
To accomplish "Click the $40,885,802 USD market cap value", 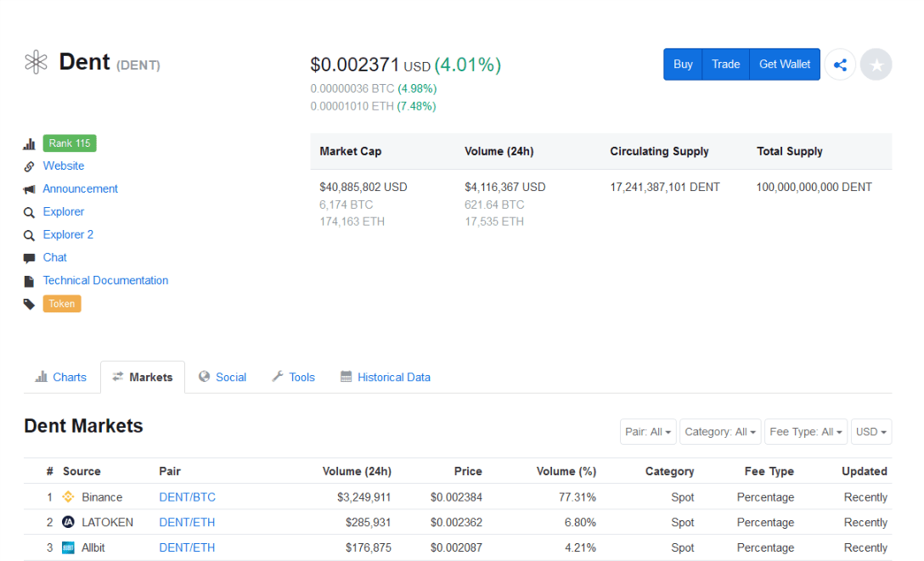I will click(363, 188).
